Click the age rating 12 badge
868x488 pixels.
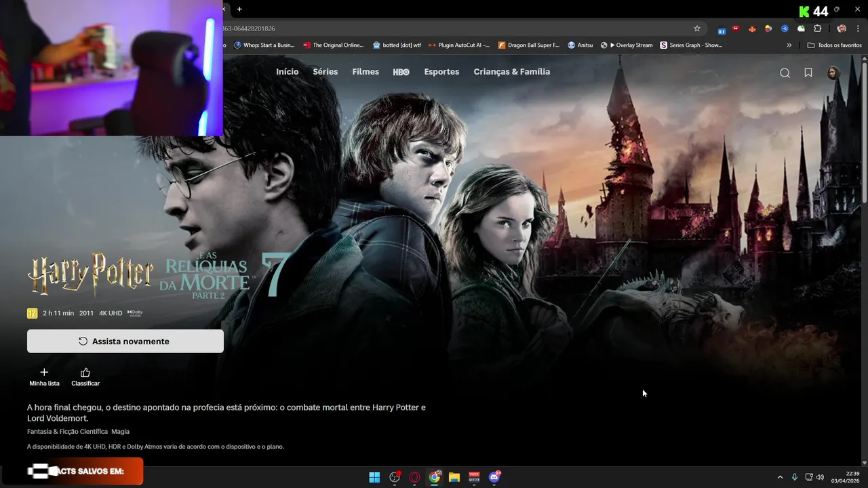click(32, 313)
